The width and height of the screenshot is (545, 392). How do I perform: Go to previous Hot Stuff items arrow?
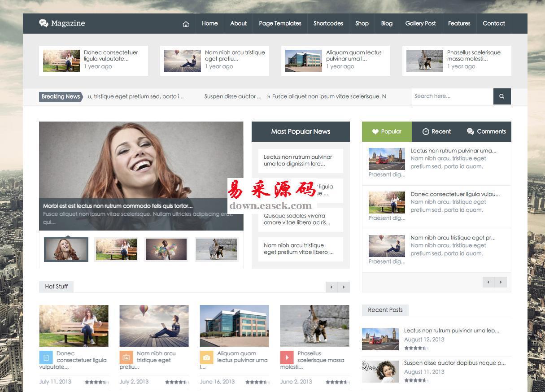[331, 287]
